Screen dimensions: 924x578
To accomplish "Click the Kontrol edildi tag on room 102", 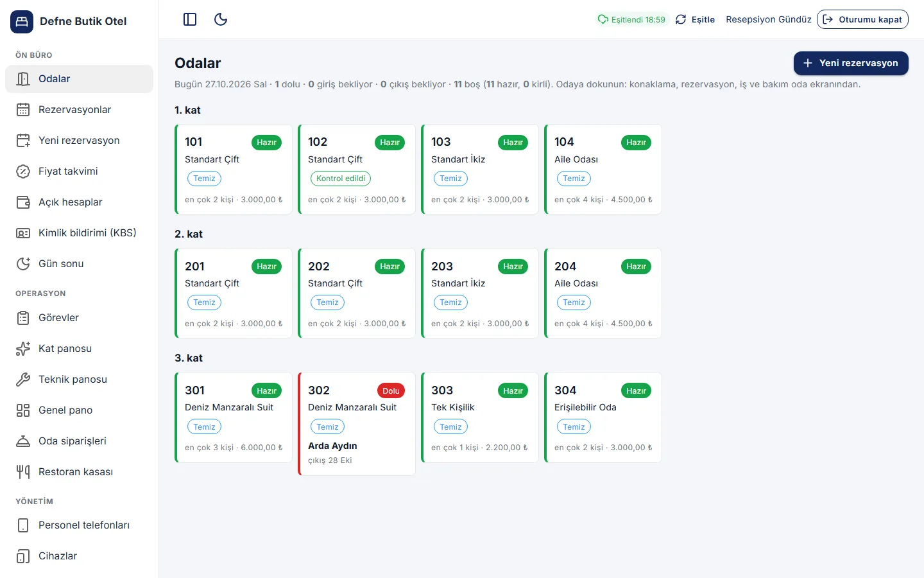I will (341, 179).
